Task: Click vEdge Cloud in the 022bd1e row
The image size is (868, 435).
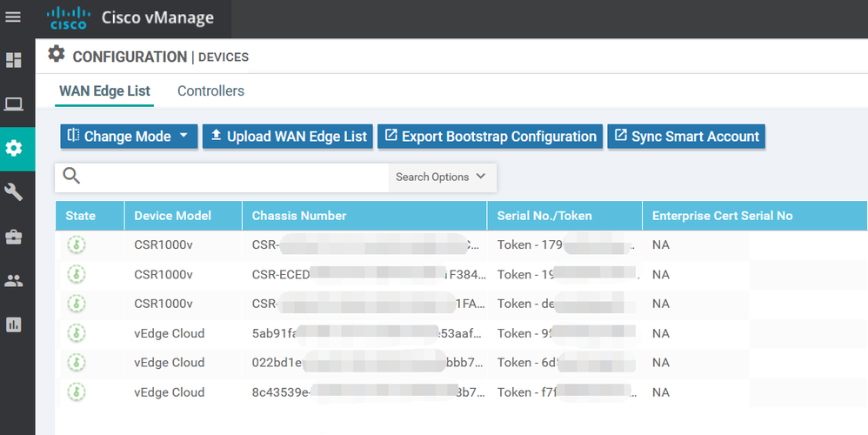Action: pos(170,363)
